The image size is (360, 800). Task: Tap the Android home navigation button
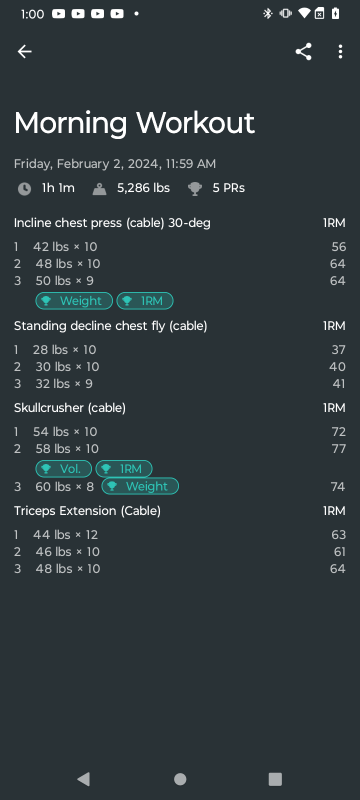pos(180,779)
